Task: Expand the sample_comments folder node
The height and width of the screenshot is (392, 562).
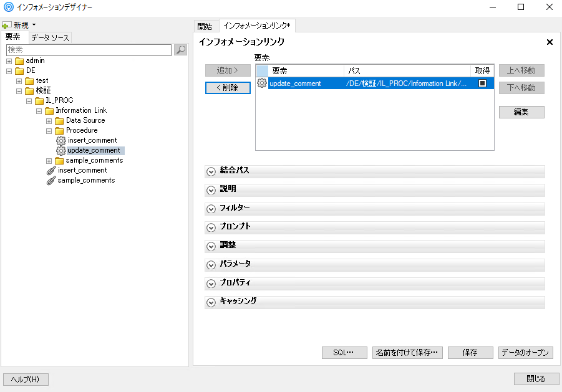Action: (x=49, y=161)
